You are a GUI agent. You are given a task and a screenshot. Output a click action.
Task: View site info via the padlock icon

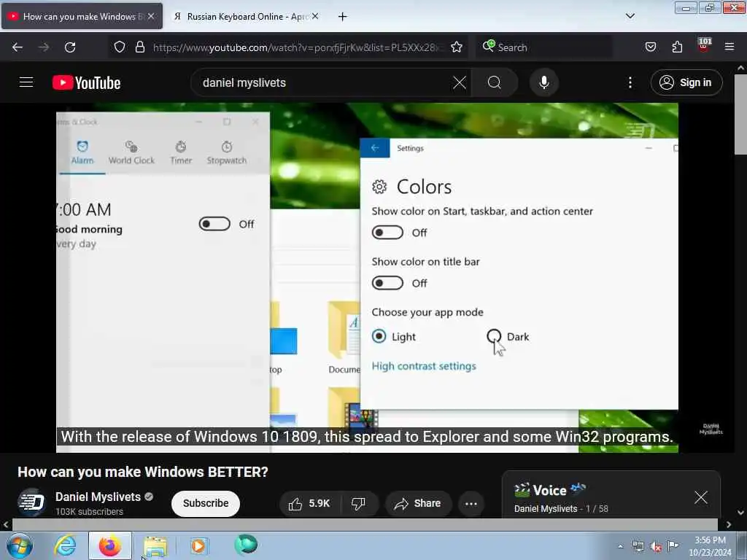tap(139, 47)
